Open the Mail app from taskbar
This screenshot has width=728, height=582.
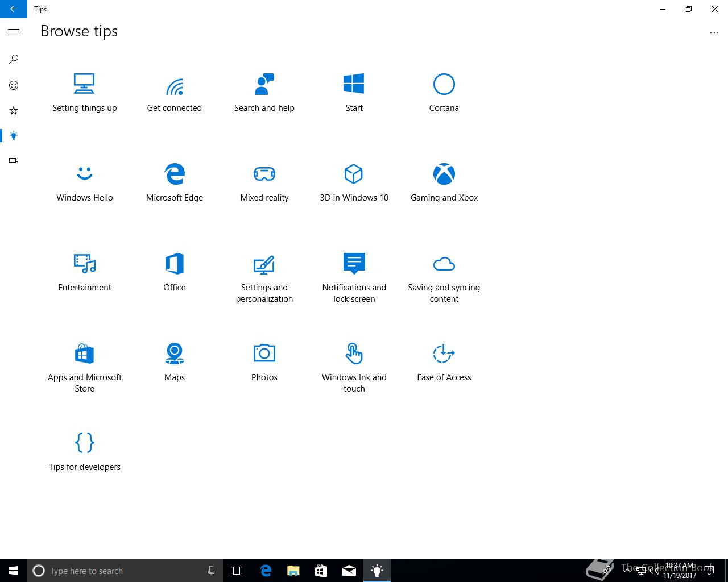click(349, 571)
